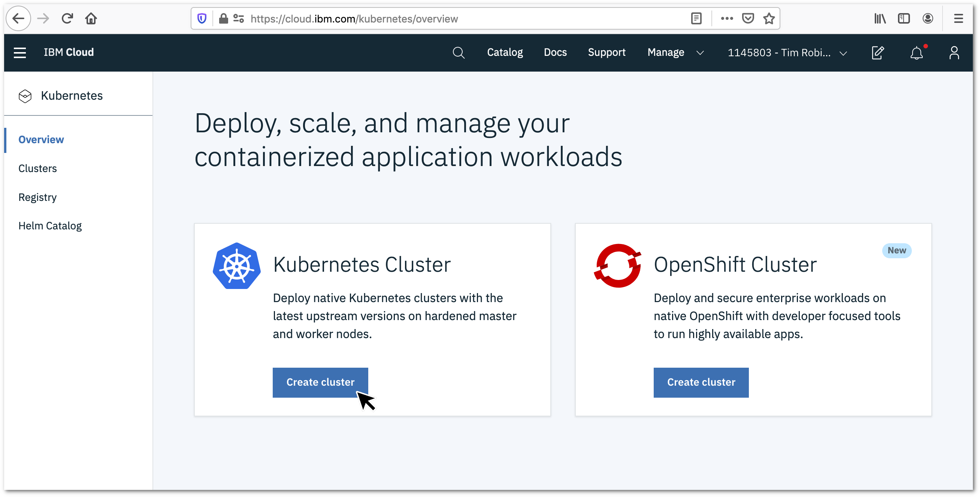Show browser sidebars
Screen dimensions: 980x497
[904, 18]
